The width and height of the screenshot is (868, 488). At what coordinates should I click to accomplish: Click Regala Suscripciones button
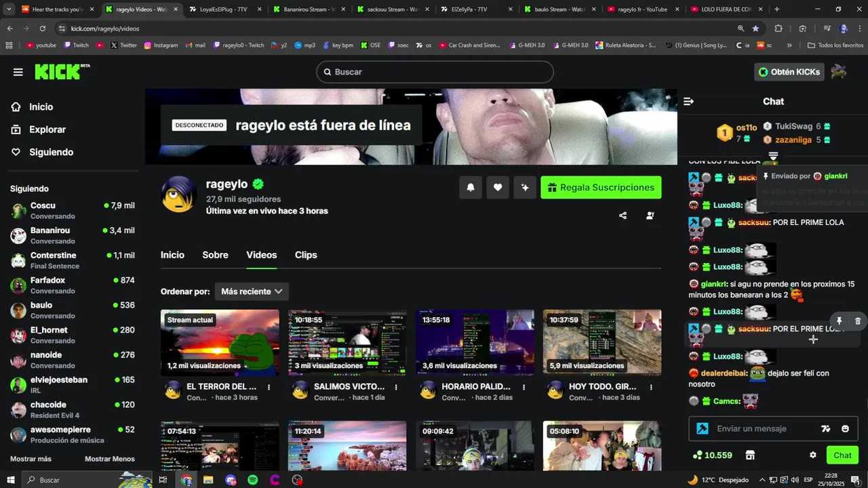point(601,188)
